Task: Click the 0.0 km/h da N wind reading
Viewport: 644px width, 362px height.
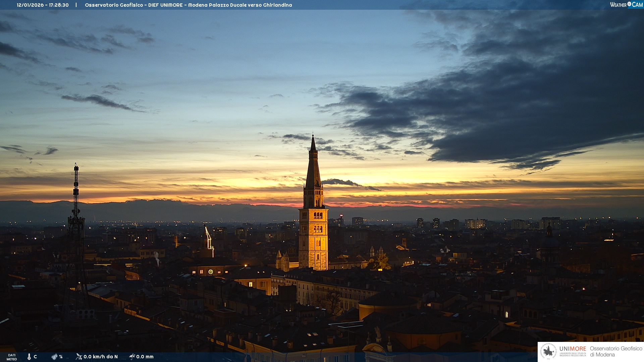Action: pyautogui.click(x=101, y=357)
